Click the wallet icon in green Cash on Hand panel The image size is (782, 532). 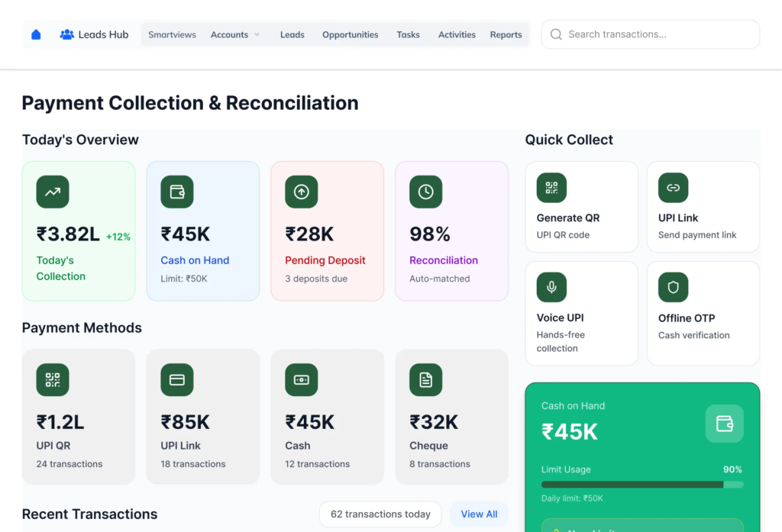tap(724, 424)
